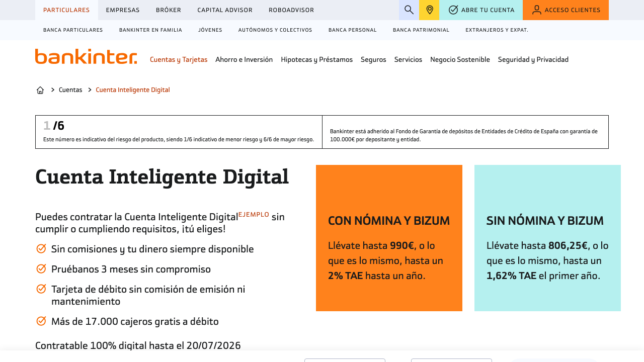Open Acceso Clientes login

566,10
